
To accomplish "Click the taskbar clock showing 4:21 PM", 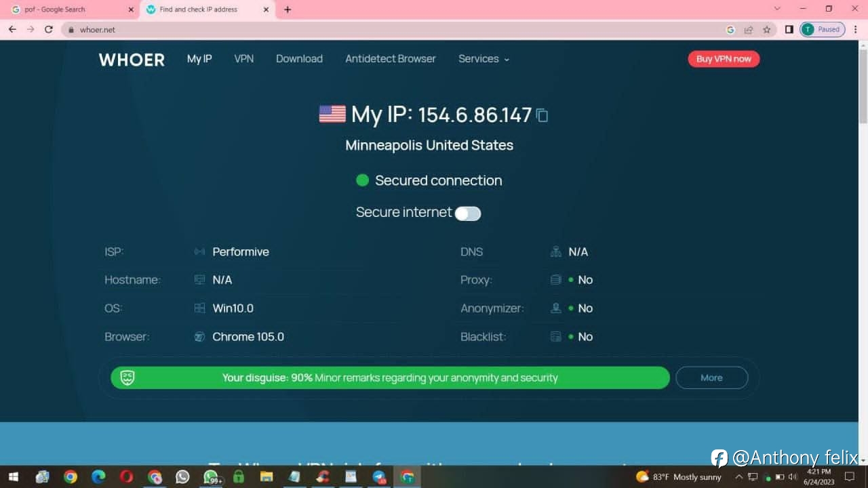I will (x=818, y=477).
